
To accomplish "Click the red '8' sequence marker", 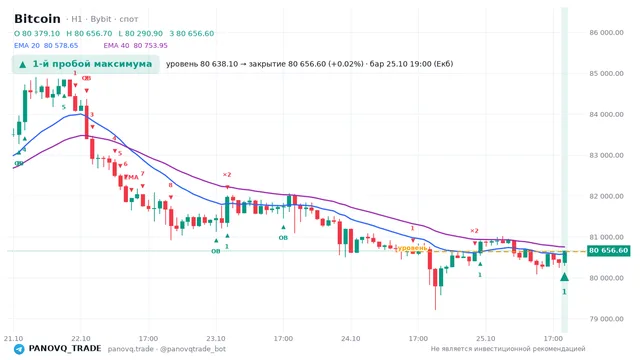I will (171, 185).
